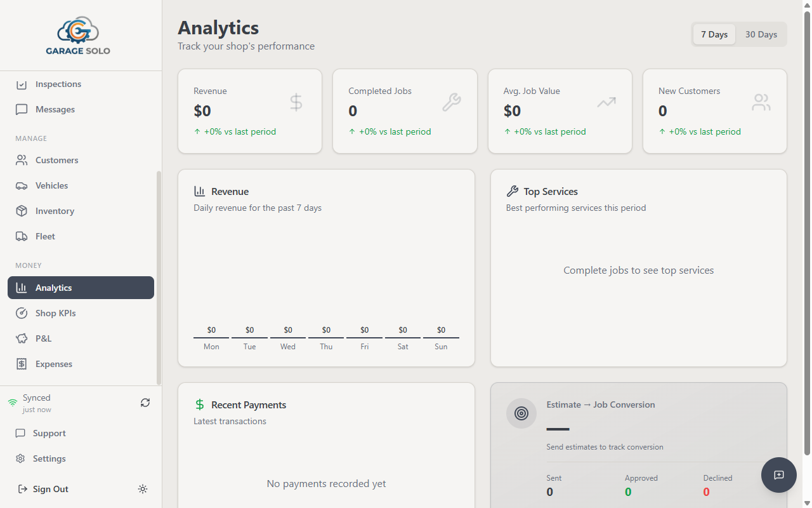Go to Vehicles page
This screenshot has height=508, width=812.
(x=81, y=185)
